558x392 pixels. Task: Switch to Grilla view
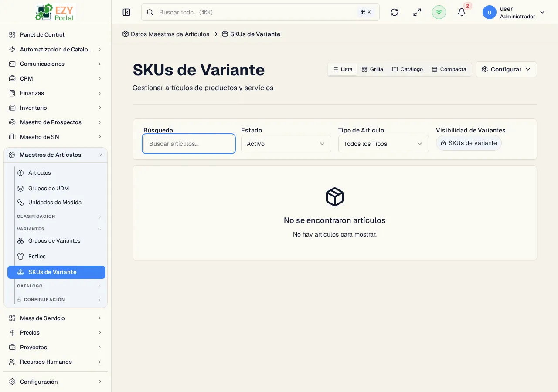pyautogui.click(x=372, y=69)
